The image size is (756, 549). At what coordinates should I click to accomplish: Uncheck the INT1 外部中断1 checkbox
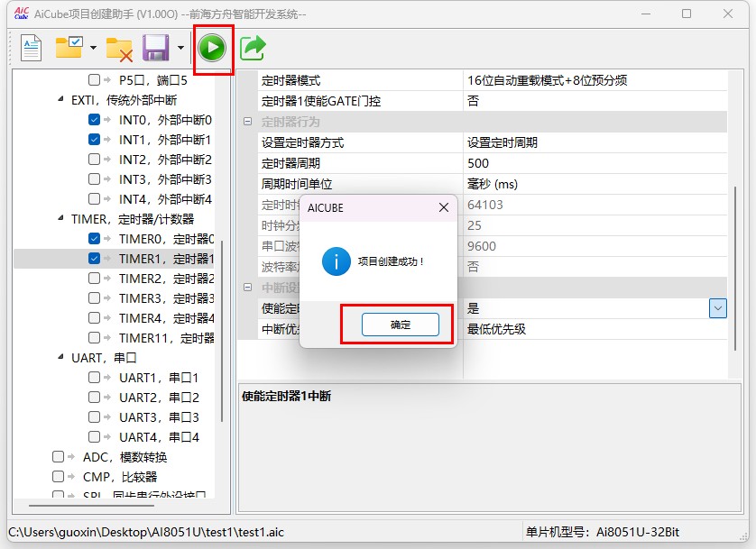(94, 139)
